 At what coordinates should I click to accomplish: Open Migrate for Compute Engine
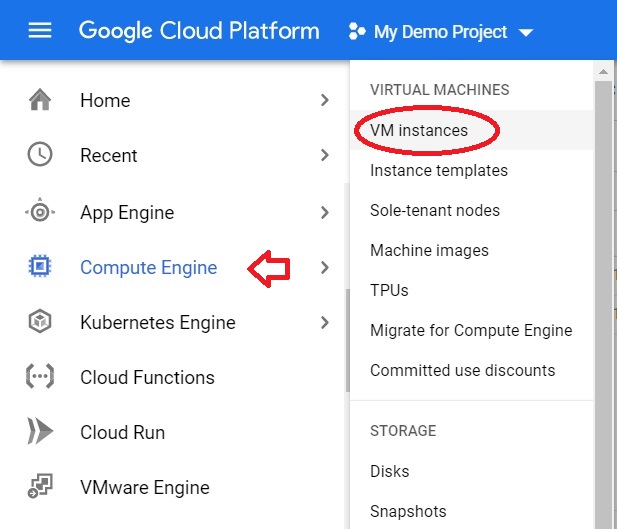click(471, 330)
